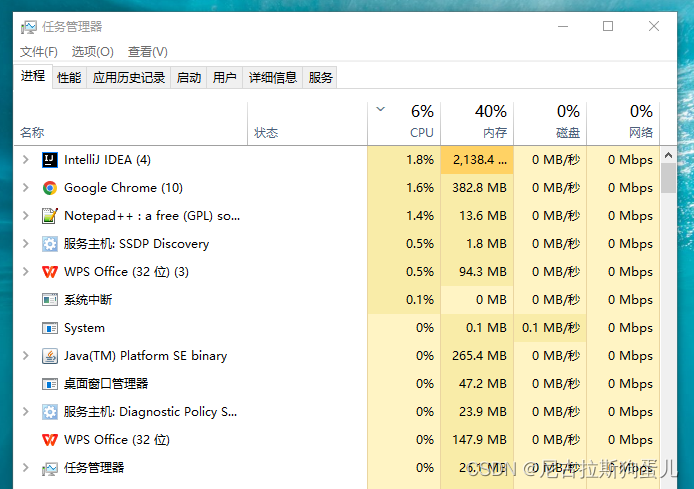Open the 文件(F) menu
The image size is (694, 489).
point(39,52)
